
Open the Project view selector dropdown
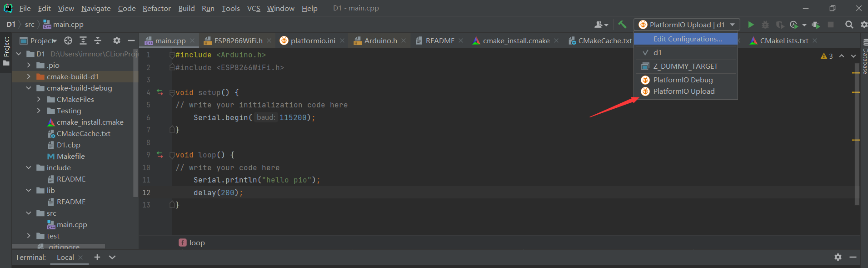click(39, 40)
